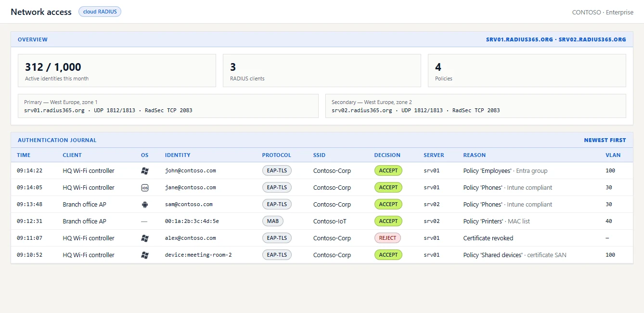Click the SSID column header
Viewport: 644px width, 313px height.
point(320,155)
